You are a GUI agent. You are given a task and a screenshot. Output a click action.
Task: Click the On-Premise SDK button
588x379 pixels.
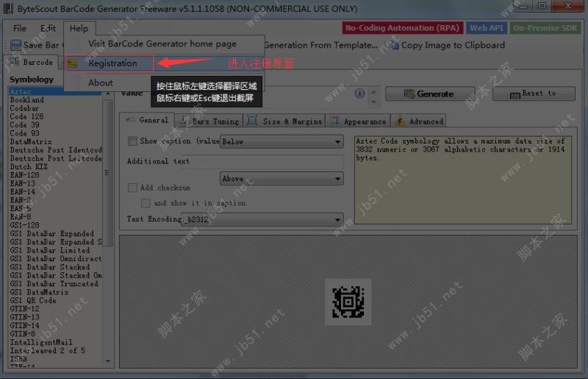(545, 28)
